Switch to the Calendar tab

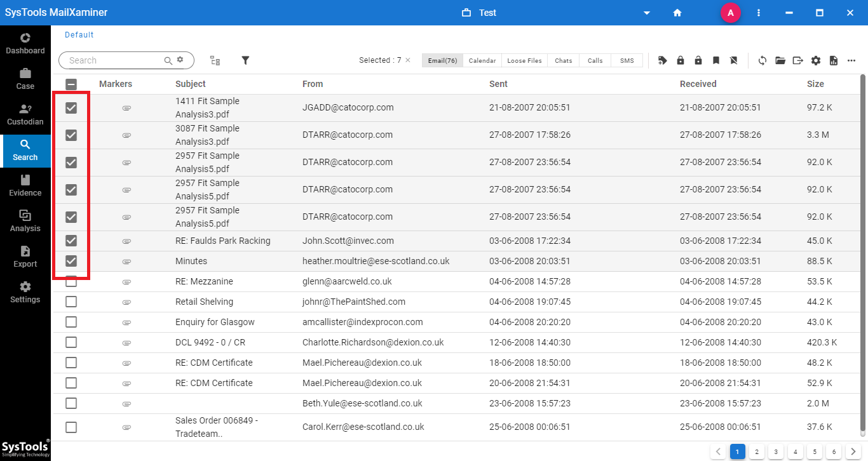482,60
